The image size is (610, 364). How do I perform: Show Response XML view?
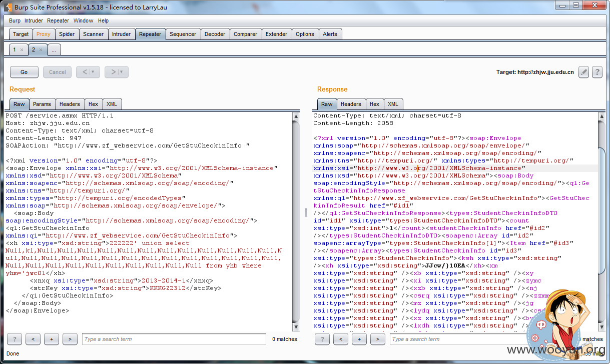tap(393, 104)
